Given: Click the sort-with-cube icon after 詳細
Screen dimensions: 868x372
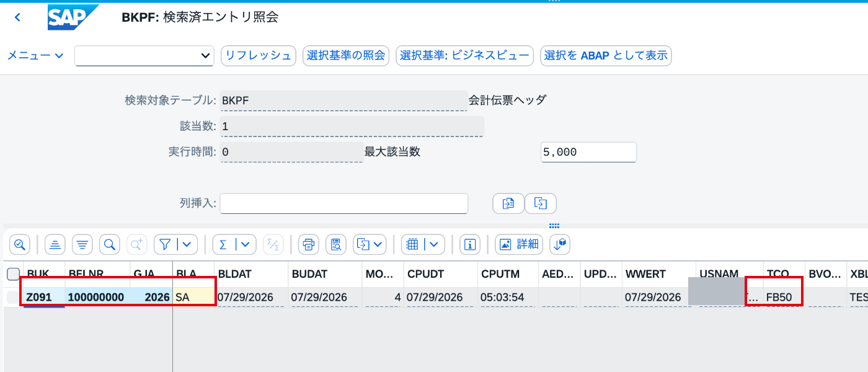Looking at the screenshot, I should click(x=560, y=244).
